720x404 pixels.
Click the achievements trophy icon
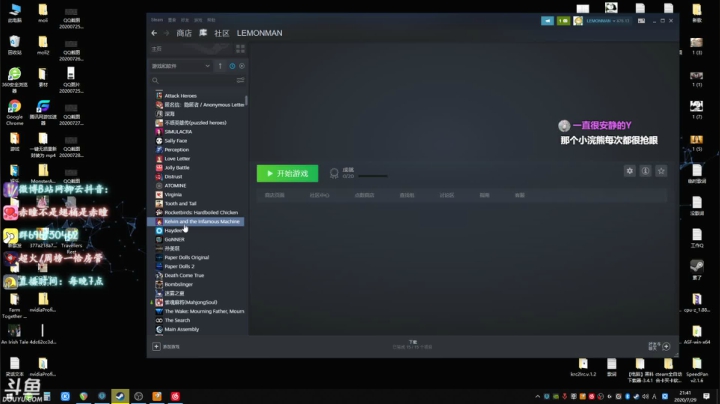point(334,173)
